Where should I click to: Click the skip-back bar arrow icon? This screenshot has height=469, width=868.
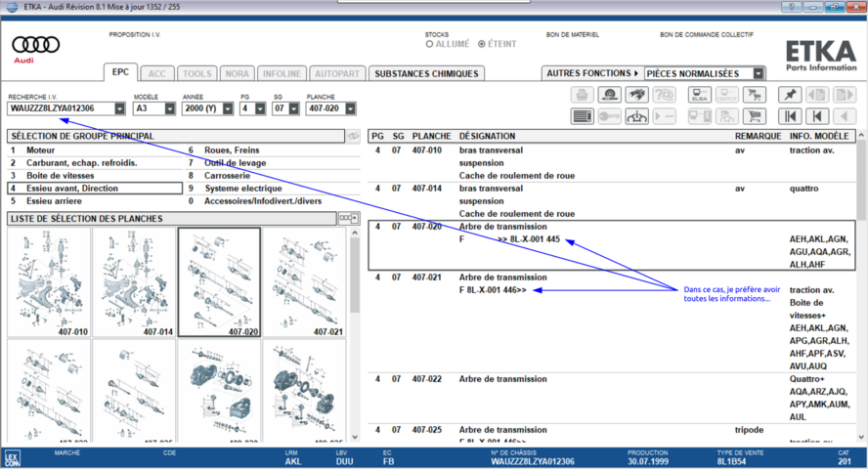(x=817, y=116)
